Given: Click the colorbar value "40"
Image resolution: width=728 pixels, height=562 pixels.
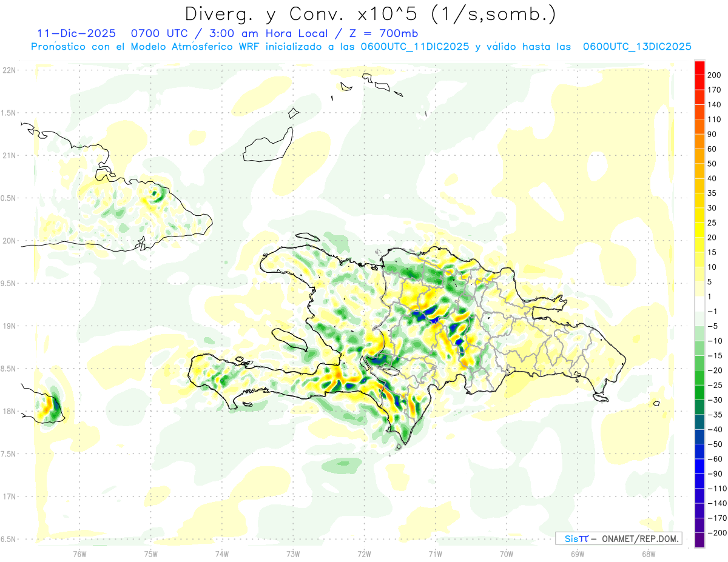Looking at the screenshot, I should [712, 178].
